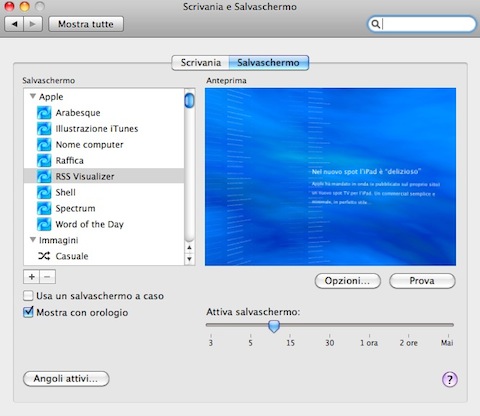Screen dimensions: 480x416
Task: Click the Anteprima screensaver preview
Action: (330, 177)
